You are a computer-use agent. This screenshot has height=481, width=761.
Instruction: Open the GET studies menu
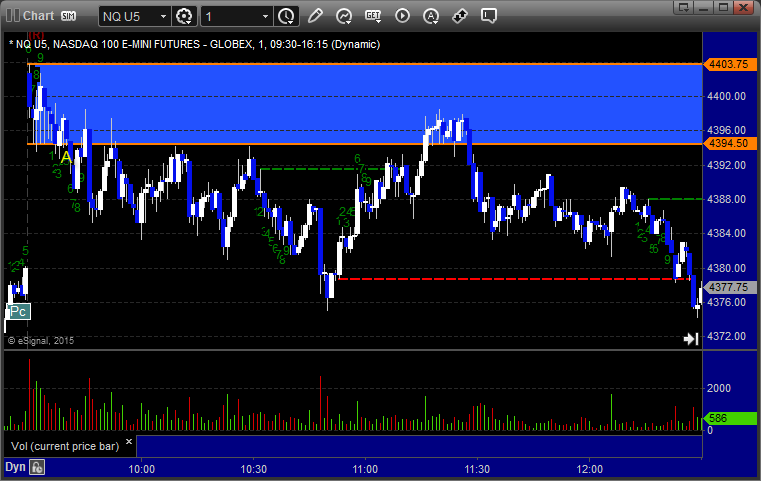373,16
